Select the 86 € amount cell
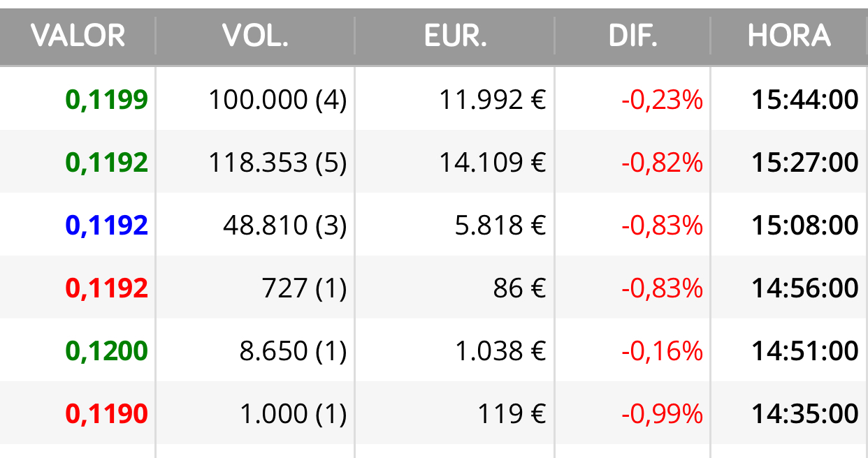 pyautogui.click(x=519, y=288)
